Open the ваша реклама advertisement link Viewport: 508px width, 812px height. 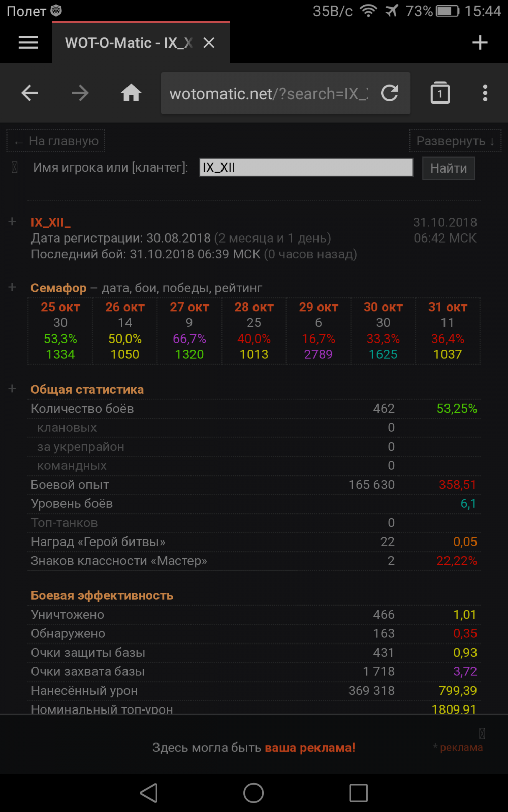pos(310,748)
